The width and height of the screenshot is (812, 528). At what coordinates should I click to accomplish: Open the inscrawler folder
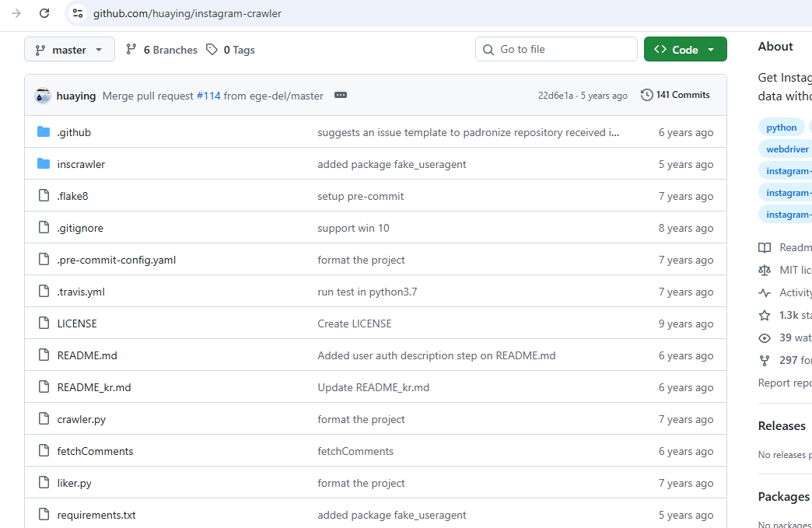pyautogui.click(x=81, y=164)
